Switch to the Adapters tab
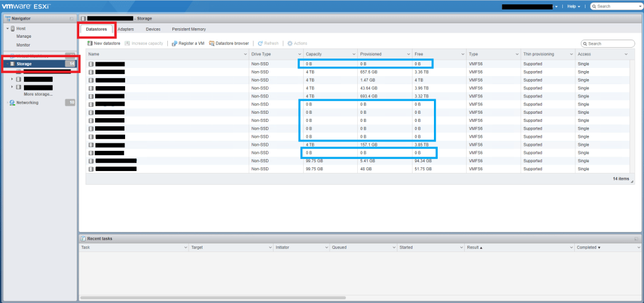The image size is (644, 303). click(126, 30)
